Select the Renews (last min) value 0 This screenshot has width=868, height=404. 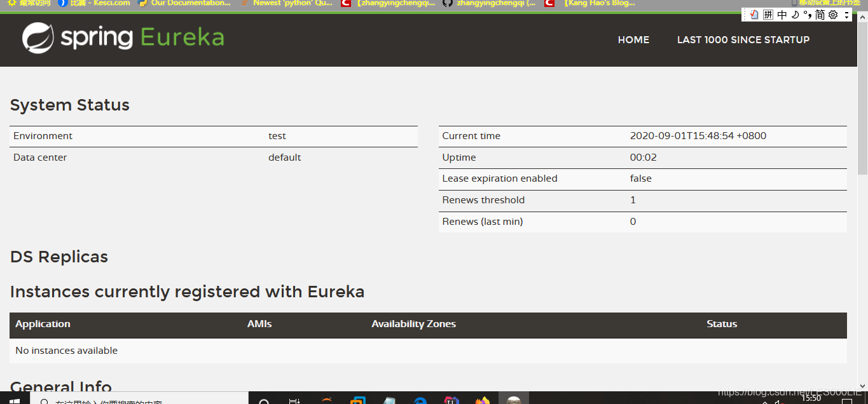tap(633, 222)
